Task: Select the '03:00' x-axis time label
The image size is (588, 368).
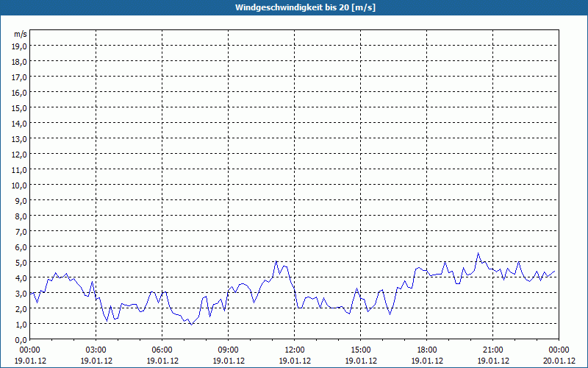Action: click(x=96, y=350)
